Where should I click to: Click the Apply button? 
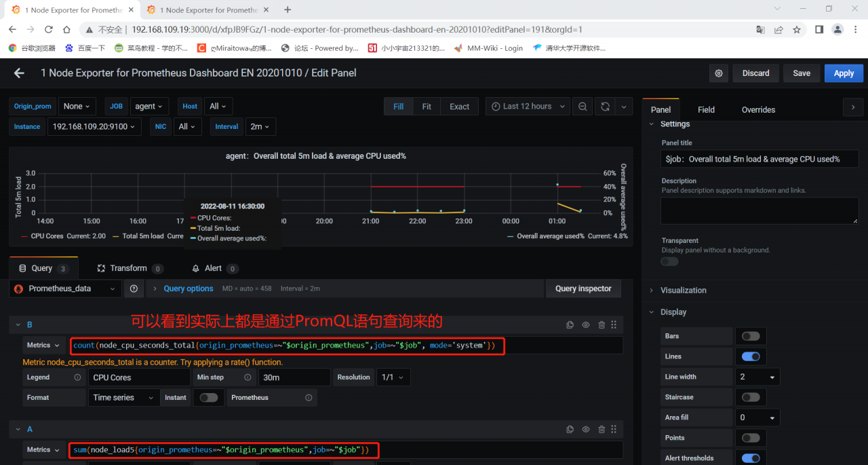pos(844,73)
